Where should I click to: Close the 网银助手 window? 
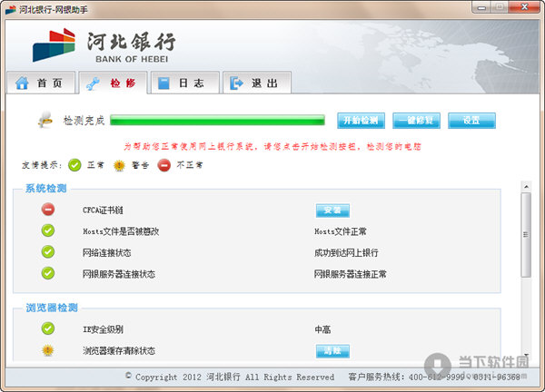pos(524,7)
